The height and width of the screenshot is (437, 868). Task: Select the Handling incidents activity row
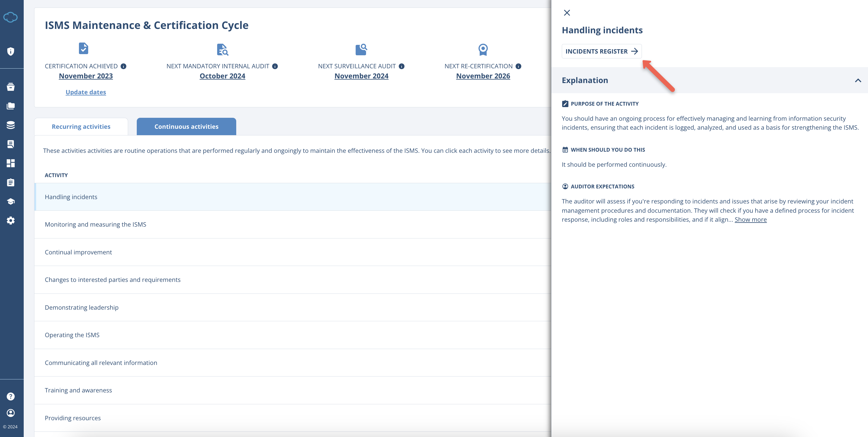point(71,197)
